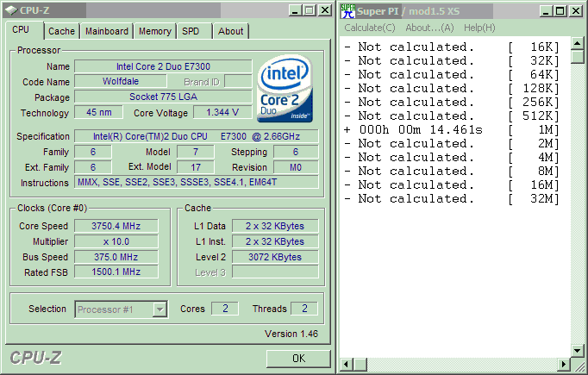Open the About...(A) menu in Super PI
The image size is (588, 375).
pyautogui.click(x=429, y=28)
